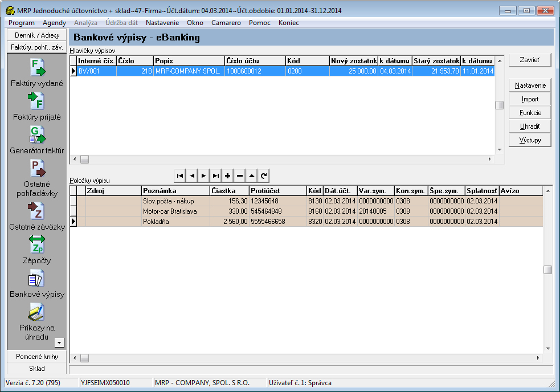Open Ostatné pohľadávky icon
560x392 pixels.
click(x=37, y=169)
